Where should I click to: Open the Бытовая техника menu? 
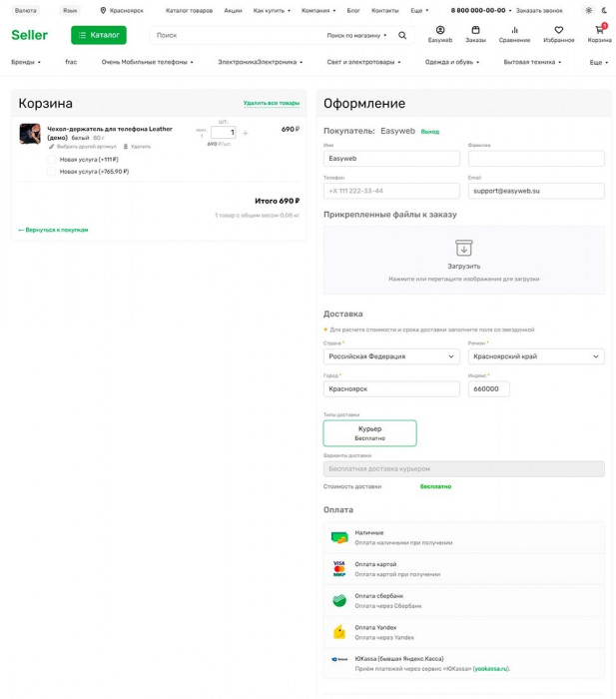point(532,62)
